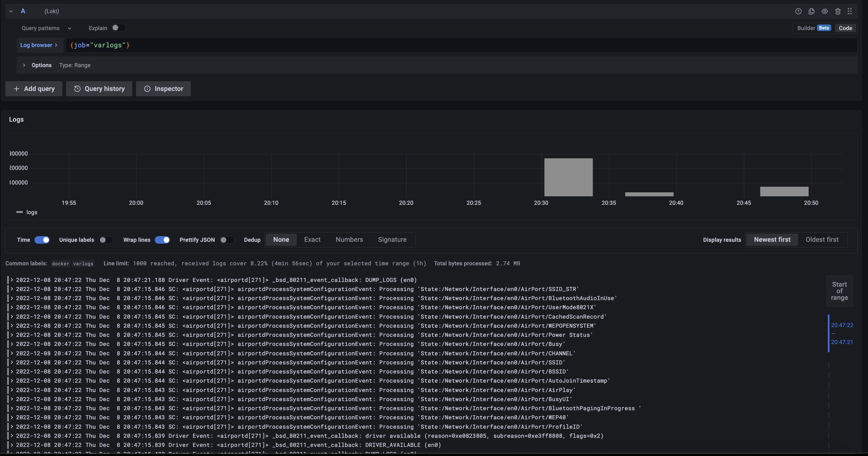Collapse query A with the chevron

point(11,11)
